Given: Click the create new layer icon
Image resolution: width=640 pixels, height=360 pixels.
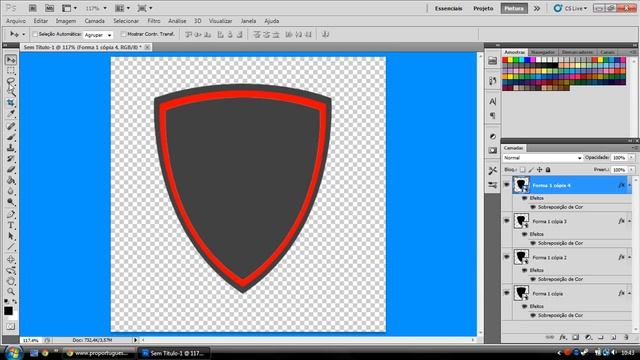Looking at the screenshot, I should tap(613, 337).
